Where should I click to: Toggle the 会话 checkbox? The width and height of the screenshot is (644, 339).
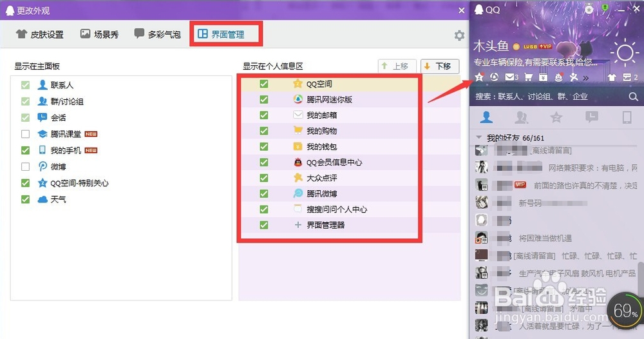(26, 117)
